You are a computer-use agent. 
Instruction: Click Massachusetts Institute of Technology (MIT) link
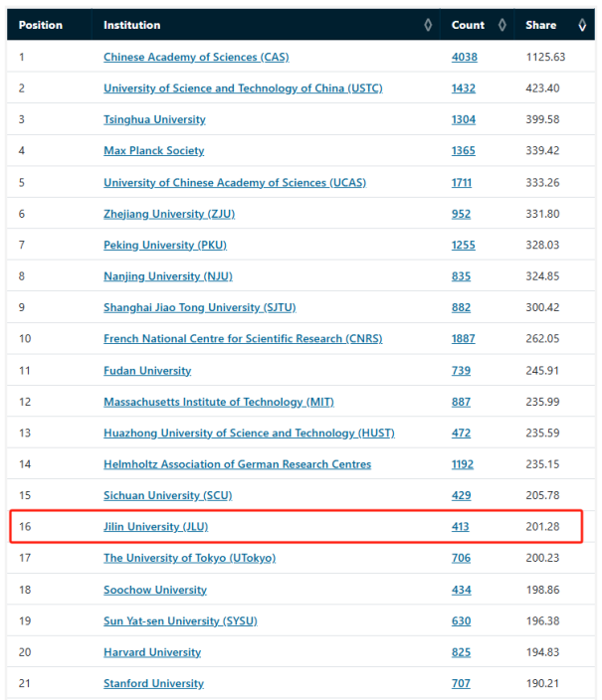pyautogui.click(x=219, y=402)
